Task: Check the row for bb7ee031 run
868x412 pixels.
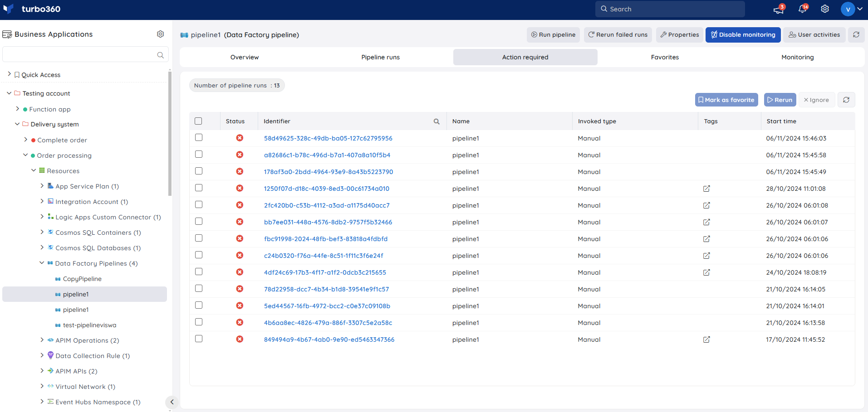Action: 199,221
